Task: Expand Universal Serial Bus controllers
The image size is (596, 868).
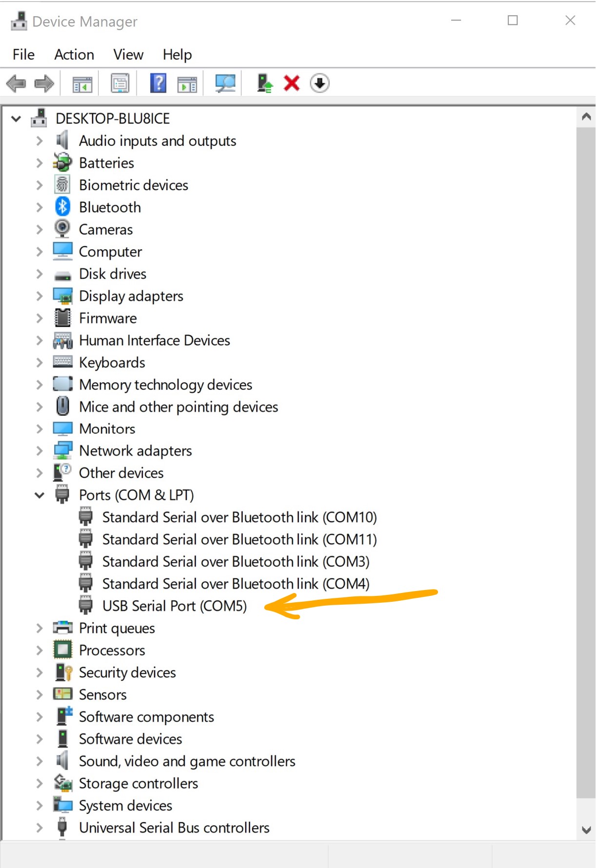Action: pyautogui.click(x=40, y=828)
